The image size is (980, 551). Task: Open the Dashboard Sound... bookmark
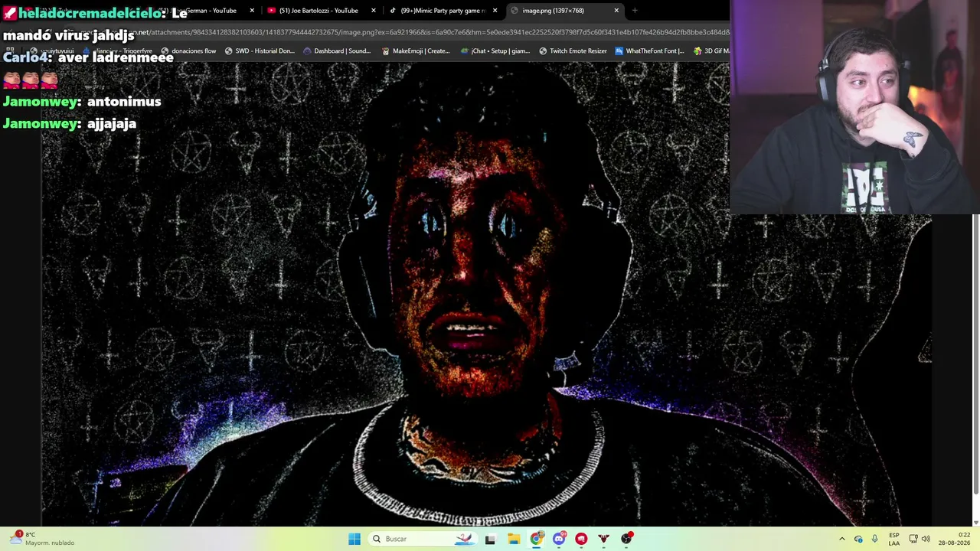coord(337,51)
